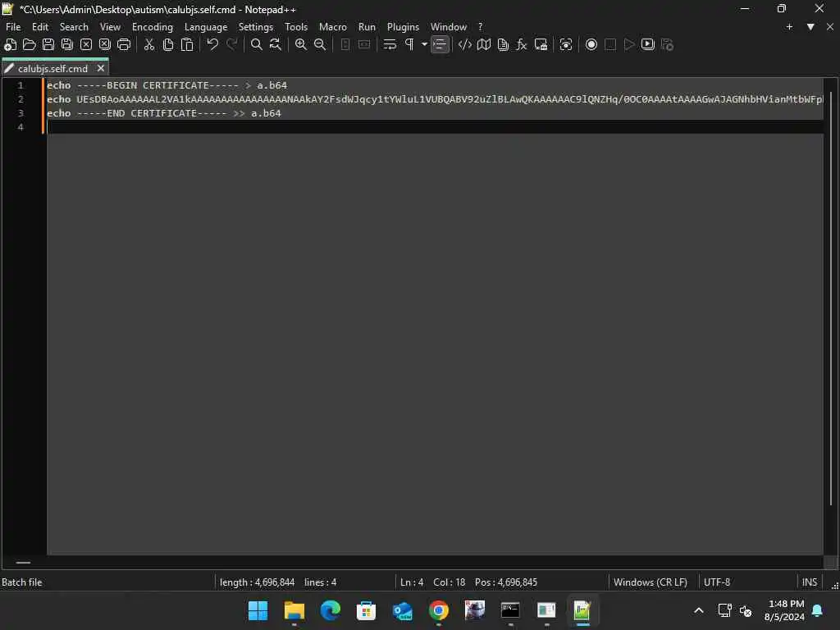Click "Batch file" language status entry
Screen dimensions: 840x630
pos(22,582)
